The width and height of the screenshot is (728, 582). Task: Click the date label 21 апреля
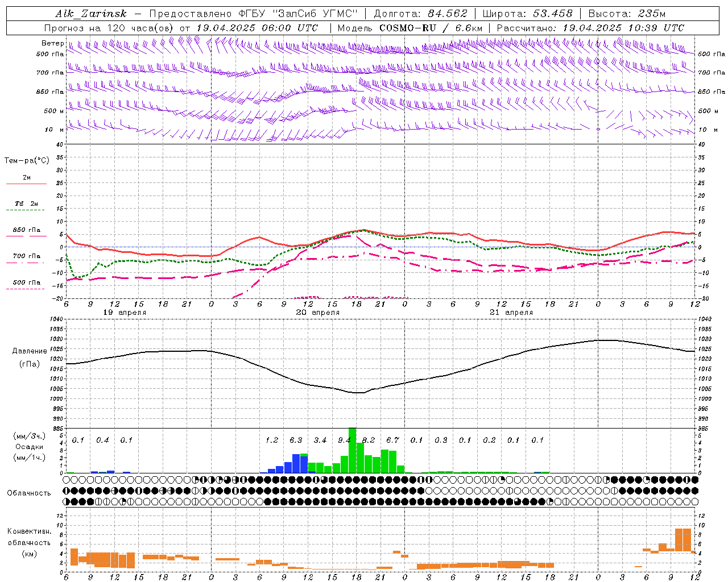pos(511,313)
